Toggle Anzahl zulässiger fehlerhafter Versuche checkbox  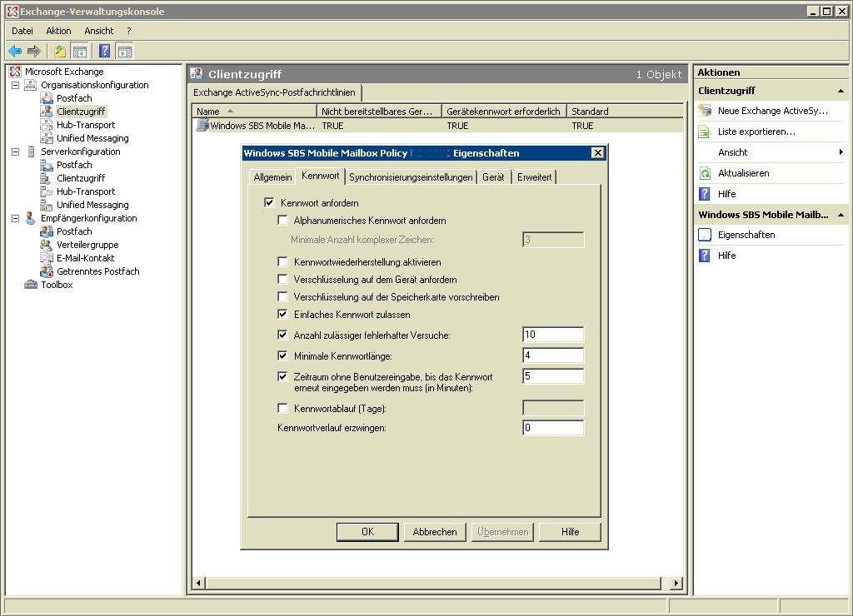[x=282, y=335]
